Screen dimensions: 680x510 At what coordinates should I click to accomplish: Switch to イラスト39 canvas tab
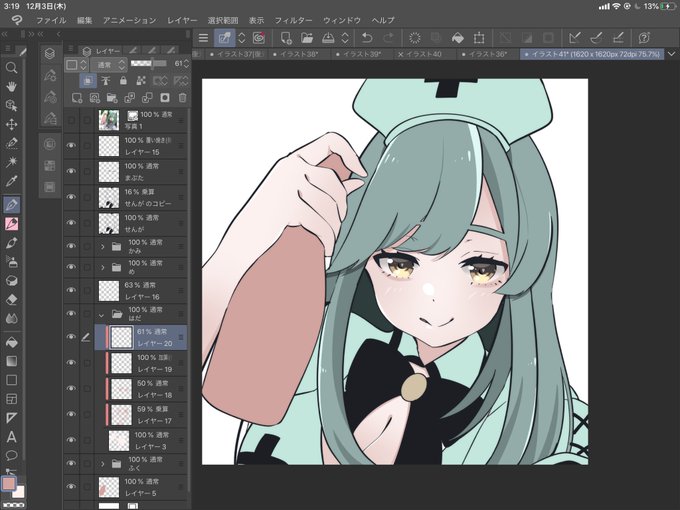tap(359, 54)
